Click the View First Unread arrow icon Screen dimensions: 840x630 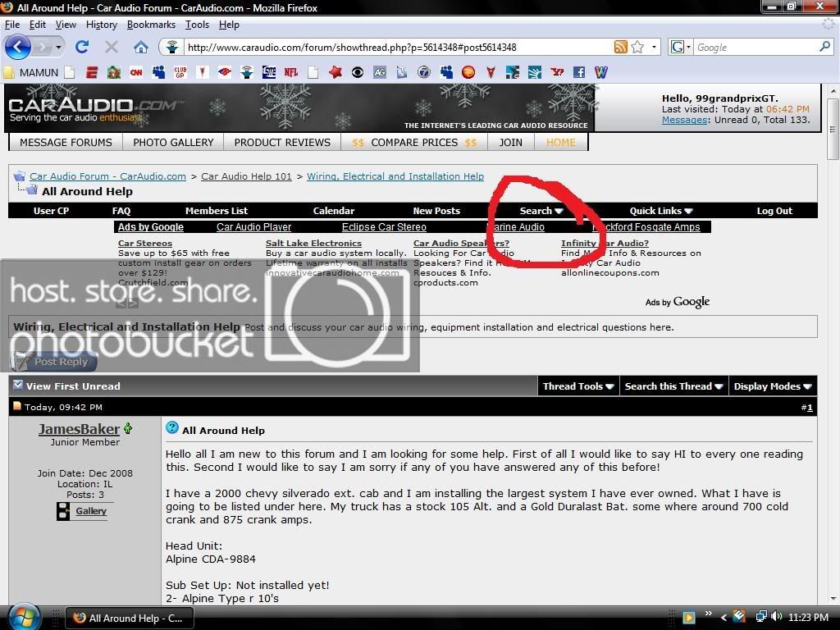pyautogui.click(x=18, y=385)
